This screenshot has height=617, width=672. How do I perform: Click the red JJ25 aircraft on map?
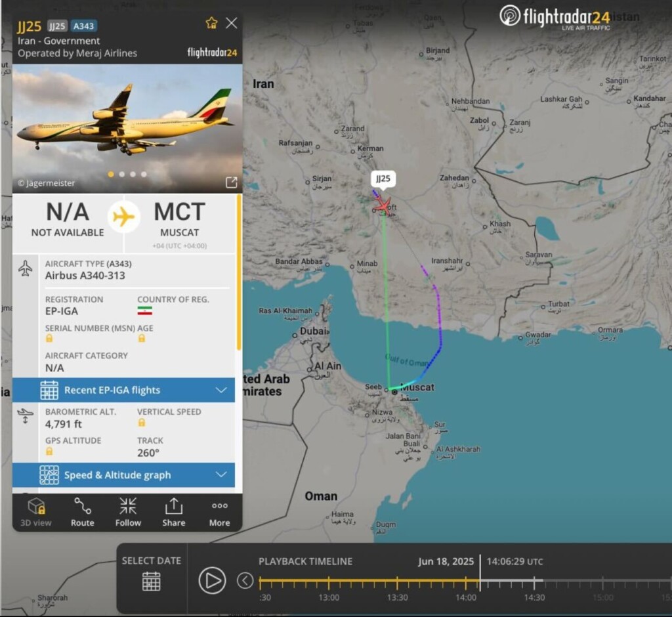click(x=382, y=206)
